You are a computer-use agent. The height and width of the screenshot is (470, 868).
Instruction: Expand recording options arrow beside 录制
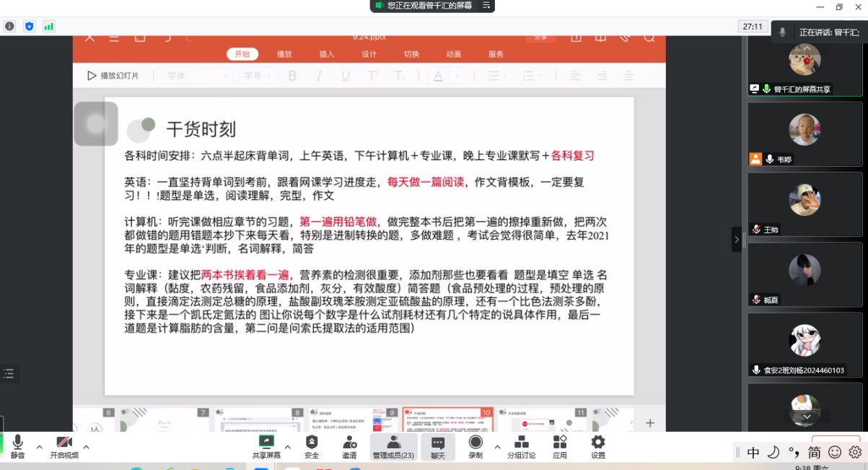click(497, 447)
